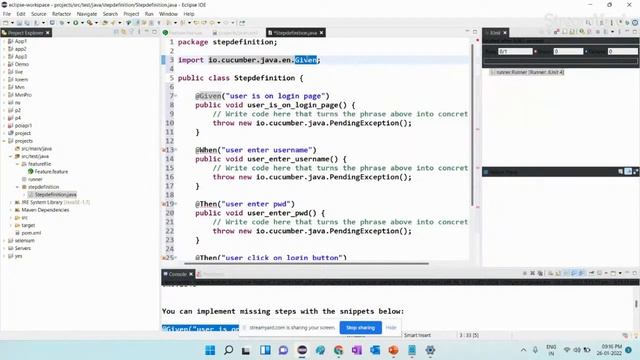
Task: Minimize the editor area
Action: [467, 32]
